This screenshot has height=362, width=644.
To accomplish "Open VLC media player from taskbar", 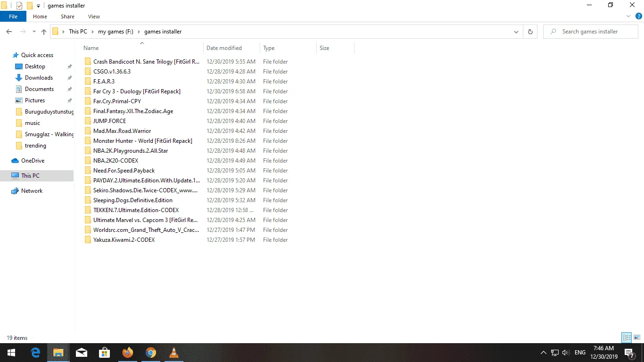I will coord(173,353).
